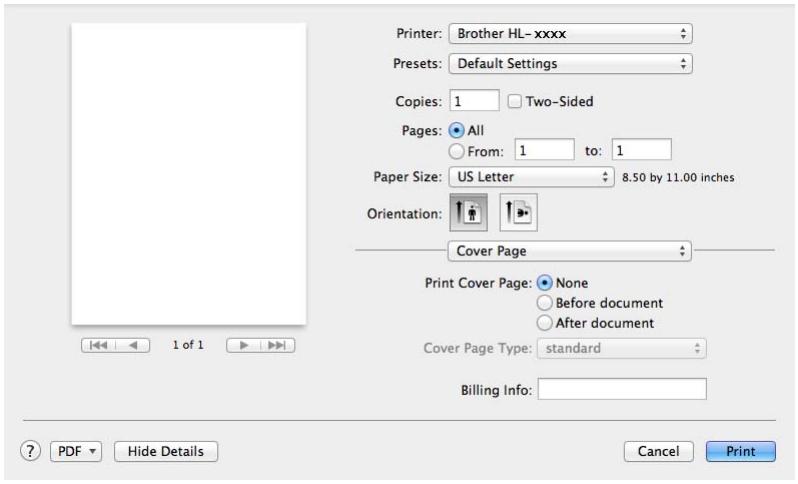Select portrait orientation icon
The height and width of the screenshot is (484, 798).
pos(468,212)
